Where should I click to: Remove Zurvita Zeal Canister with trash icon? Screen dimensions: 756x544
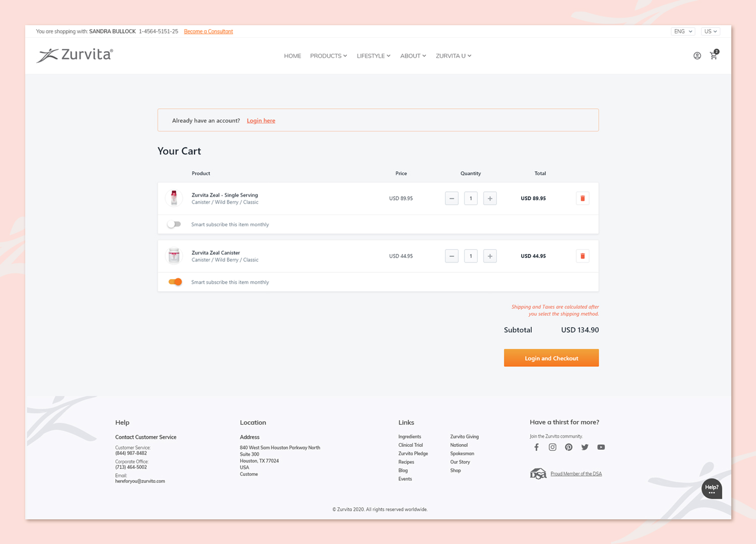pyautogui.click(x=583, y=256)
